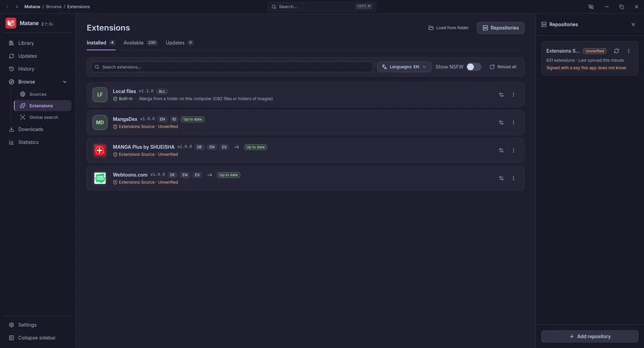Select Global search under Browse

43,117
